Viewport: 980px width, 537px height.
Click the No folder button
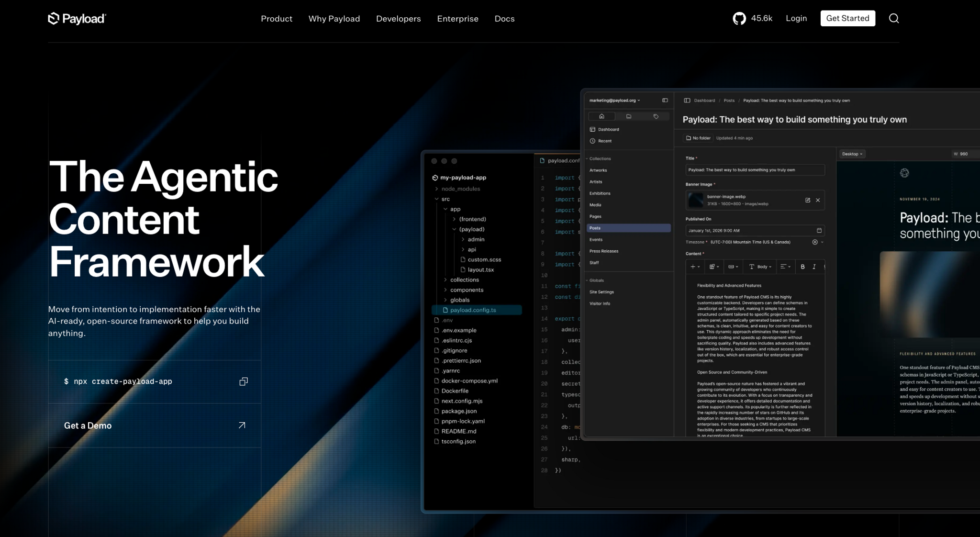tap(698, 138)
